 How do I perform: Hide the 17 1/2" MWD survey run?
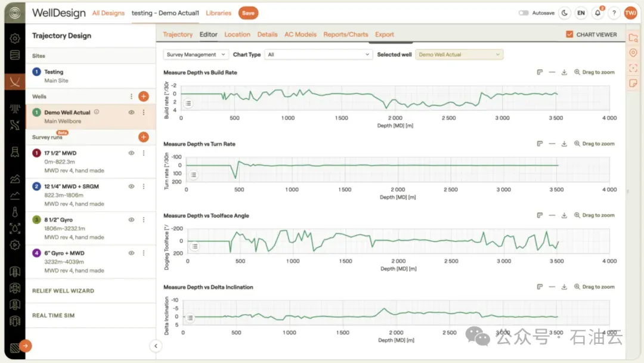[131, 153]
